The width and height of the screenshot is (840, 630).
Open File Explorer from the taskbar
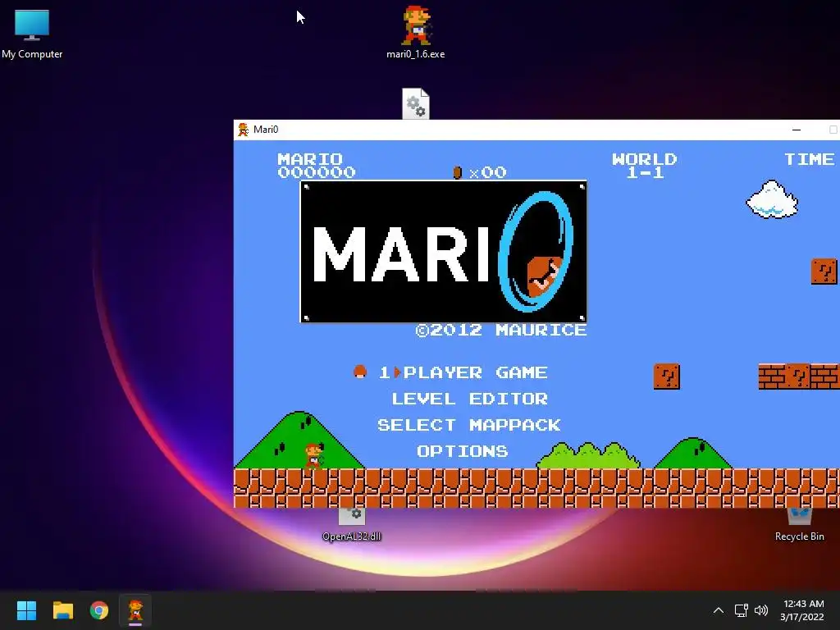click(62, 610)
